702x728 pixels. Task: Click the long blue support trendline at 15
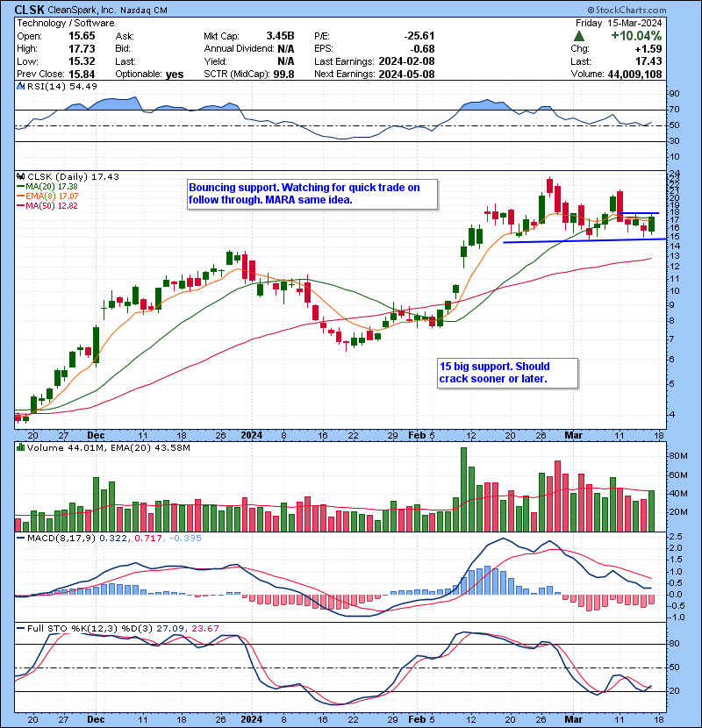click(x=585, y=240)
